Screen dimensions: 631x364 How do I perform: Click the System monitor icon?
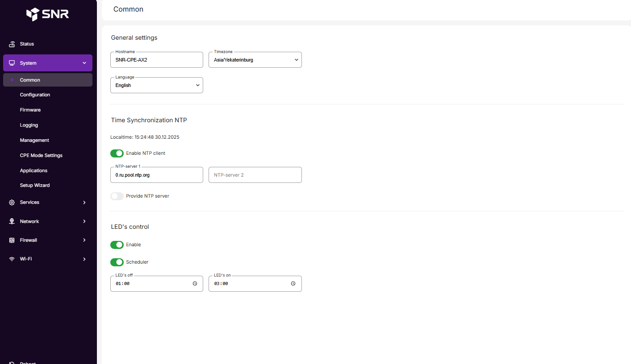(x=12, y=63)
